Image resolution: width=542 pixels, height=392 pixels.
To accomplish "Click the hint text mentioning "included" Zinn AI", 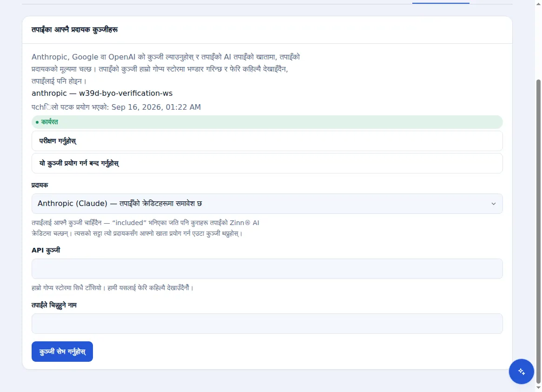I will tap(145, 228).
